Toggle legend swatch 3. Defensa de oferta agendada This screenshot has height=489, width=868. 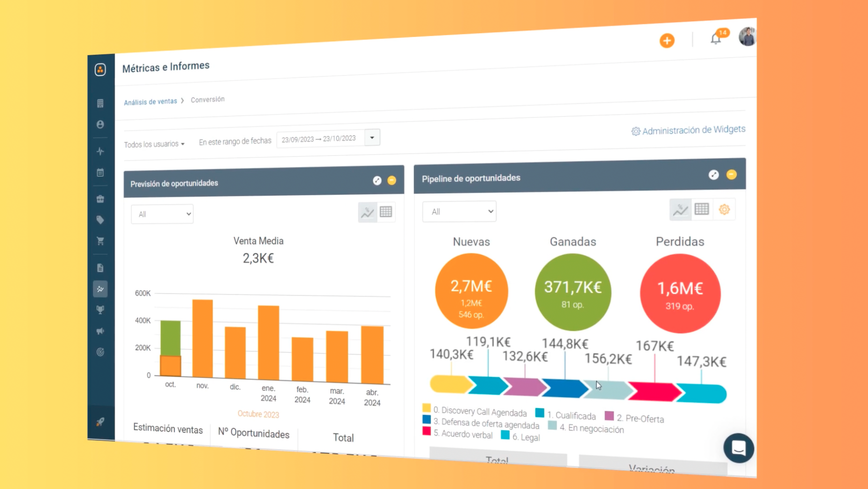tap(427, 419)
